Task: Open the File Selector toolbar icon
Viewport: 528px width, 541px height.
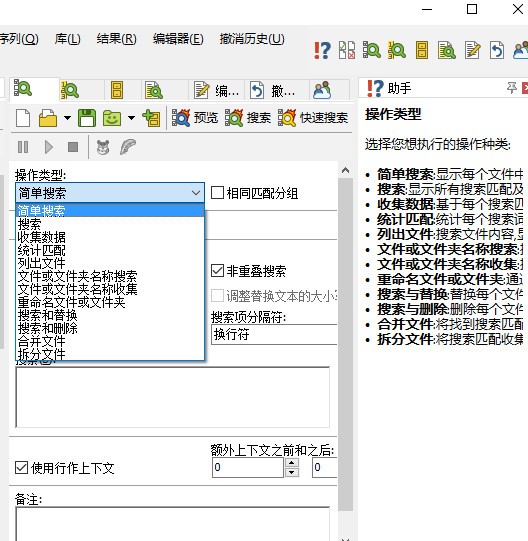Action: [347, 50]
